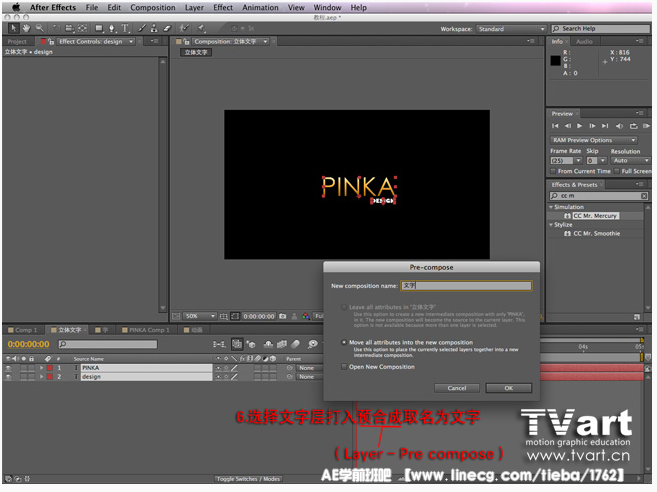
Task: Select the Selection arrow tool
Action: pos(13,28)
